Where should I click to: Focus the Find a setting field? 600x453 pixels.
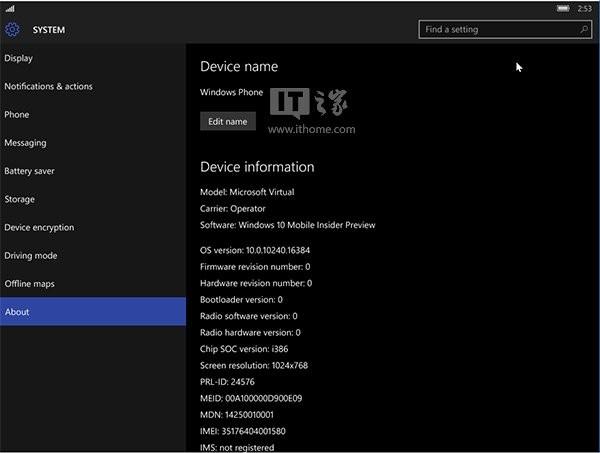(505, 29)
